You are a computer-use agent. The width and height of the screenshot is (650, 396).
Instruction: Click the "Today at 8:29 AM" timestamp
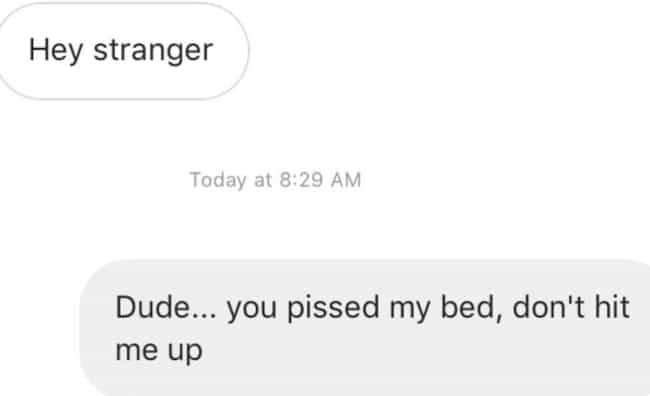pyautogui.click(x=275, y=180)
